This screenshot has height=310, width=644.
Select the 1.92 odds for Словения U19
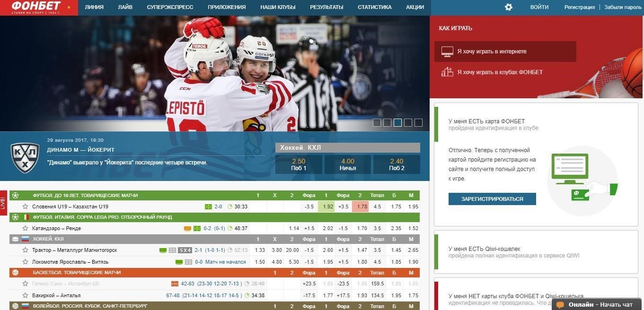coord(326,207)
